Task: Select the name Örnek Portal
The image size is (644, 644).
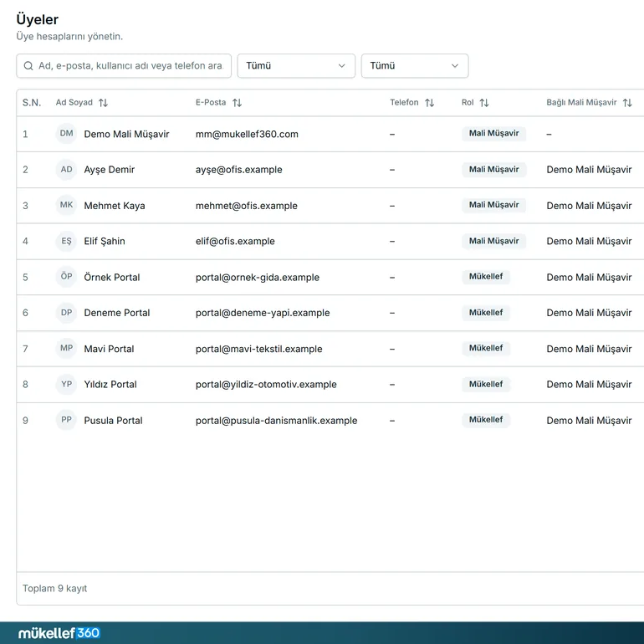Action: coord(112,277)
